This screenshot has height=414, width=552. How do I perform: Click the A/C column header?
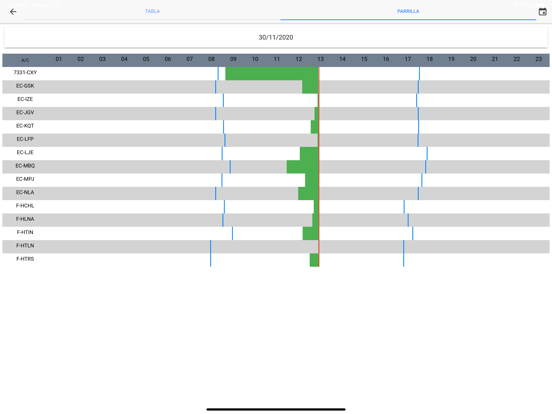click(25, 60)
